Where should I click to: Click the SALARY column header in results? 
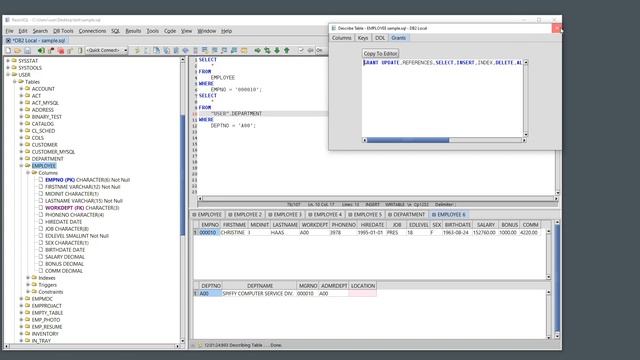pyautogui.click(x=485, y=225)
